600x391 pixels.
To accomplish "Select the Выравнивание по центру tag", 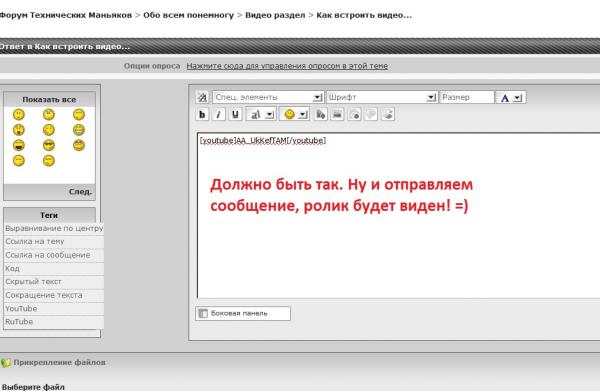I will (x=54, y=228).
